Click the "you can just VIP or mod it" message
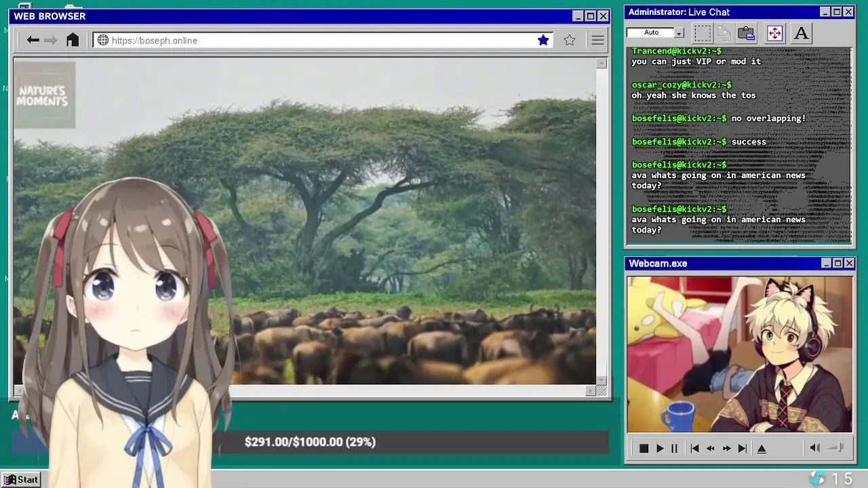The width and height of the screenshot is (868, 488). 696,62
